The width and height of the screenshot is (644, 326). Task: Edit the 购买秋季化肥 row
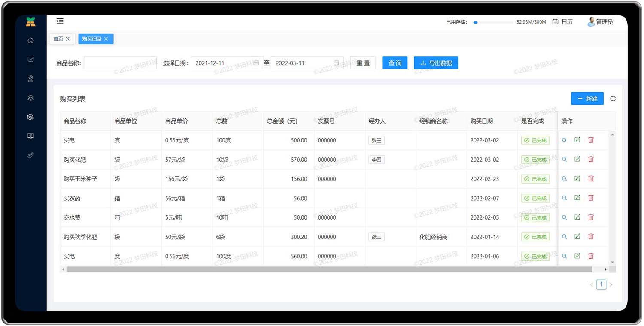[577, 236]
